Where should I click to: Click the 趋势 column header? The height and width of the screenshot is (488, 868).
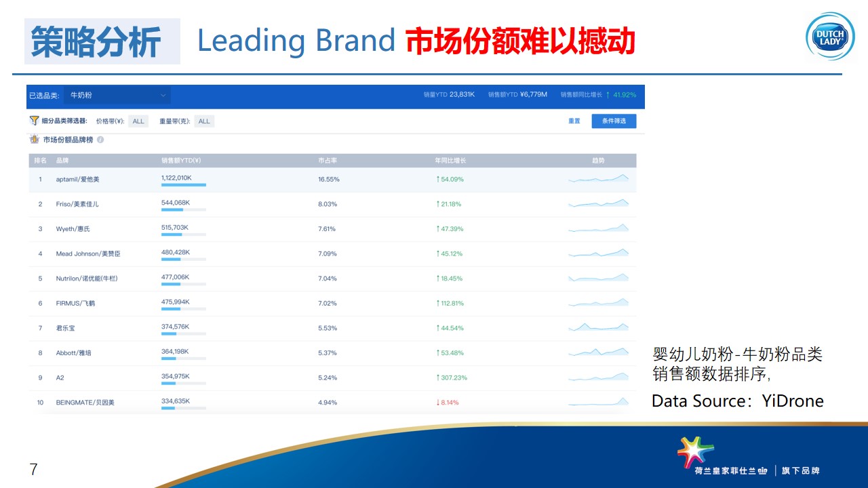(598, 161)
